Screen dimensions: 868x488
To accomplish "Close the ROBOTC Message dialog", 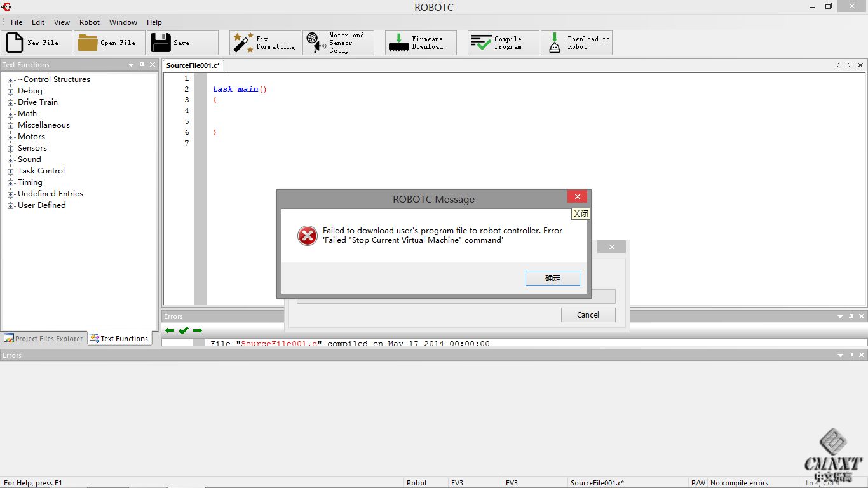I will 577,197.
